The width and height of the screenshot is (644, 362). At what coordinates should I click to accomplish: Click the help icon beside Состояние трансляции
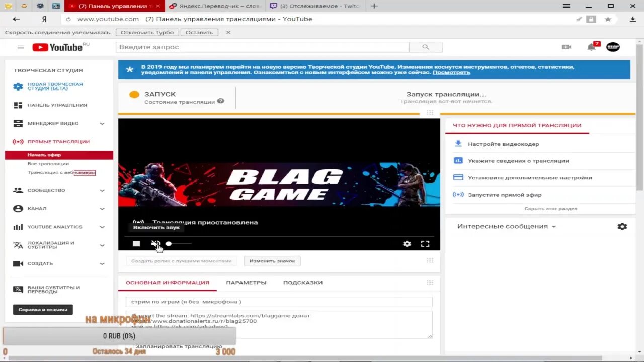click(x=221, y=101)
